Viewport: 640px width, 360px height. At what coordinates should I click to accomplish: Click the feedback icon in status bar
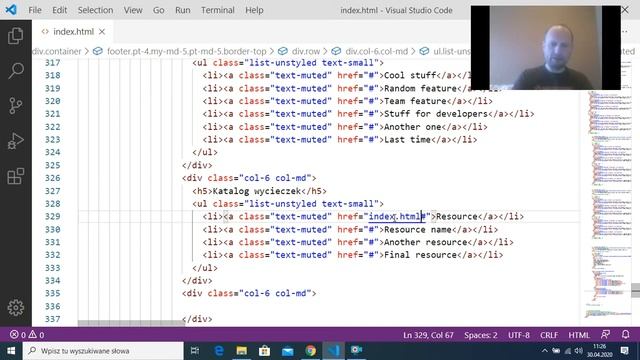tap(606, 335)
